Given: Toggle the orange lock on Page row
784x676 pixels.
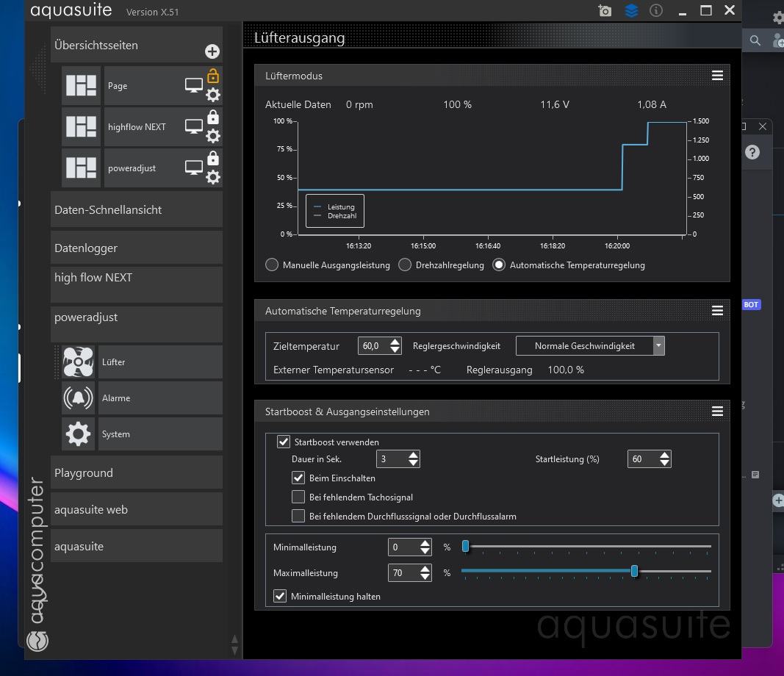Looking at the screenshot, I should (x=213, y=76).
